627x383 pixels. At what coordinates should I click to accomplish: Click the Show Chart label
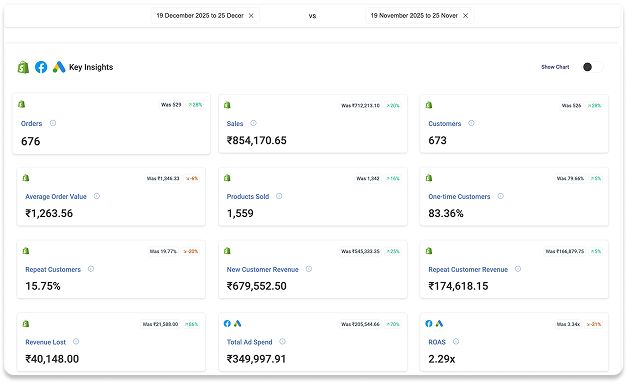coord(555,67)
